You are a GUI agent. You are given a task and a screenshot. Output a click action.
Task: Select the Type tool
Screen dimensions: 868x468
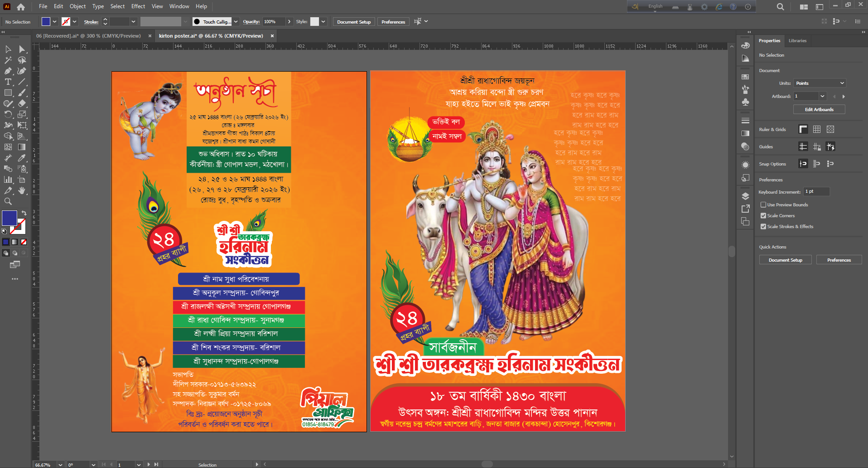tap(8, 82)
